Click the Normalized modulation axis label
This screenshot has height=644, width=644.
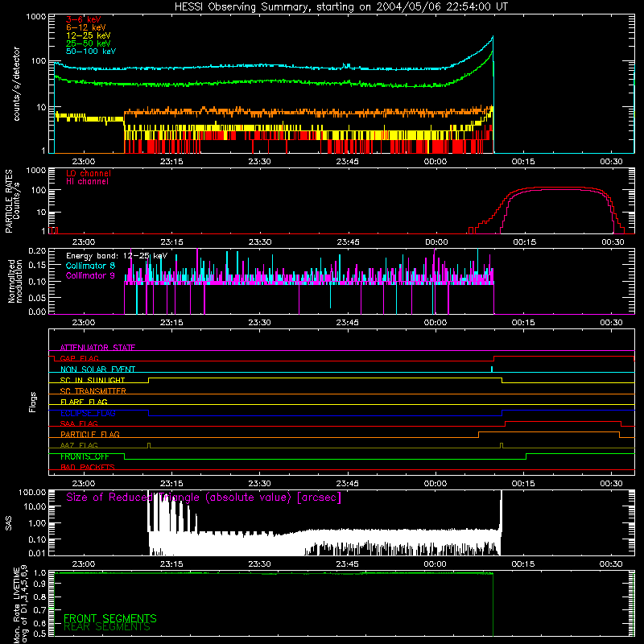tap(15, 281)
